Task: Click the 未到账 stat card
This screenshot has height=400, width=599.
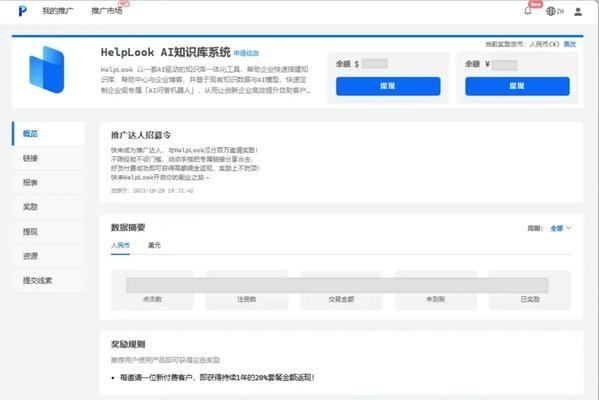Action: click(x=436, y=290)
